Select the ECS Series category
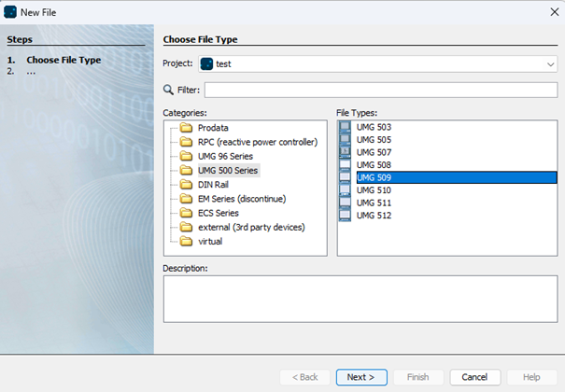Screen dimensions: 565x392 (x=218, y=213)
